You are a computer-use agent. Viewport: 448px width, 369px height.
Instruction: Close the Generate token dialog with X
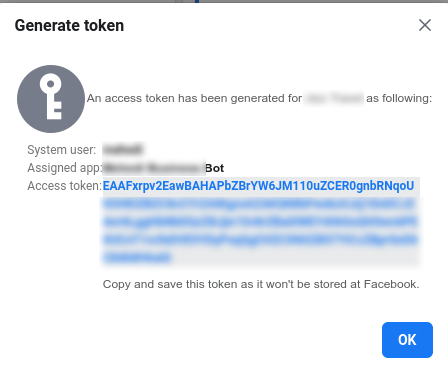coord(425,25)
